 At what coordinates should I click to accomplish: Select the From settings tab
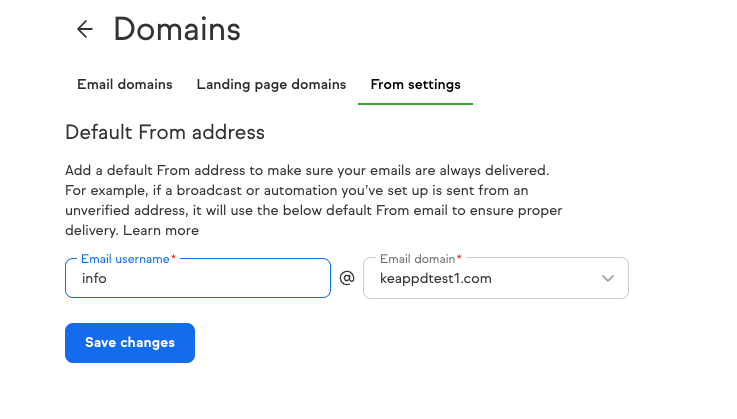click(416, 85)
